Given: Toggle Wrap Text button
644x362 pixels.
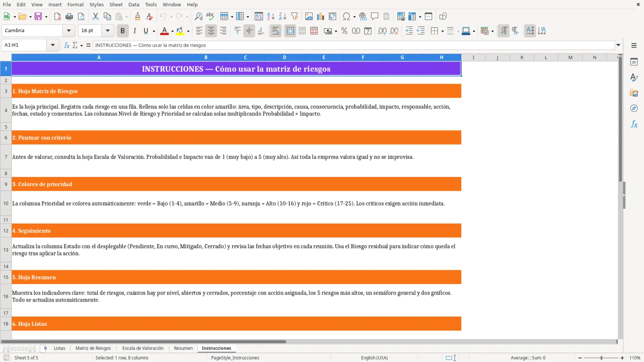Looking at the screenshot, I should (x=276, y=31).
